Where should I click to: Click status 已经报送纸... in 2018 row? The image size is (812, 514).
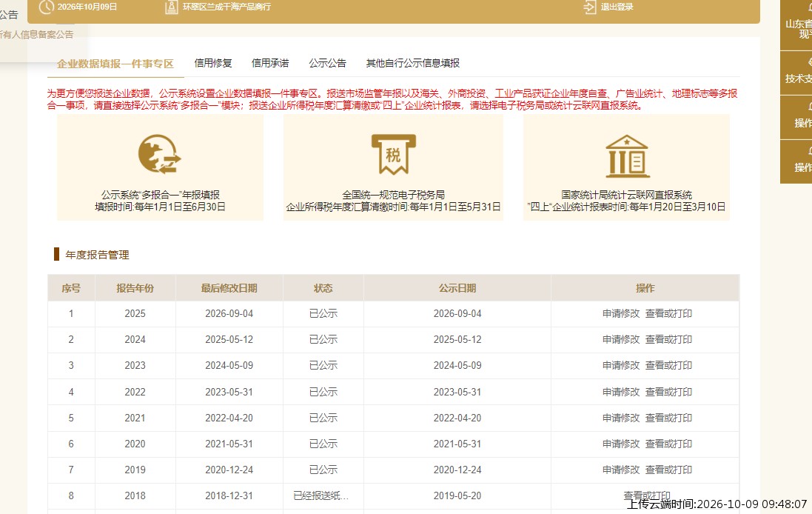tap(321, 496)
